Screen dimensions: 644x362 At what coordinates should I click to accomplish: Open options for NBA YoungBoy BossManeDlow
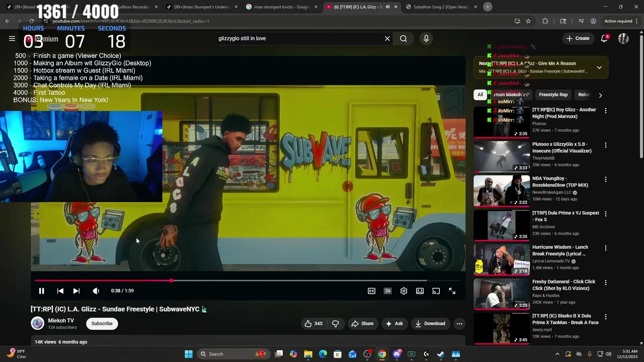(605, 179)
